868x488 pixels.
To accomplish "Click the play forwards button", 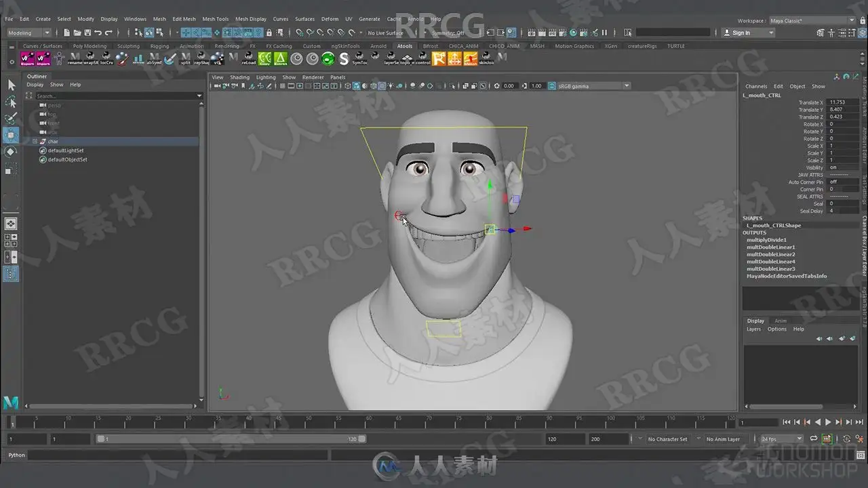I will click(x=828, y=422).
